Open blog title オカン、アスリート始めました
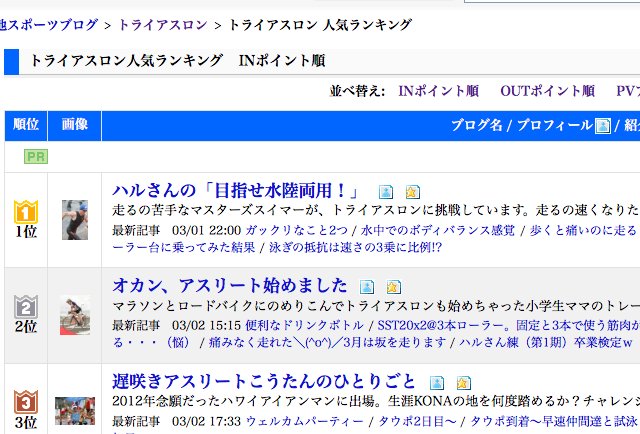Viewport: 640px width, 434px height. click(x=229, y=285)
